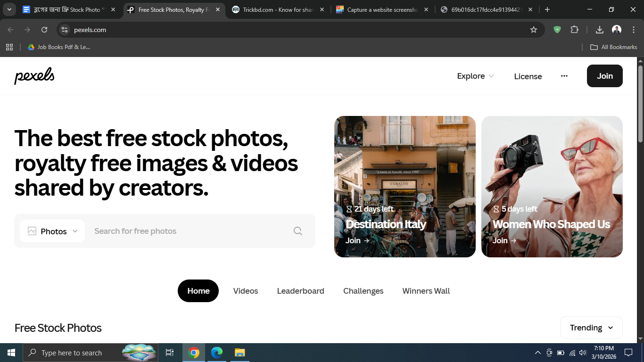Show hidden system tray icons
The height and width of the screenshot is (362, 644).
click(537, 353)
